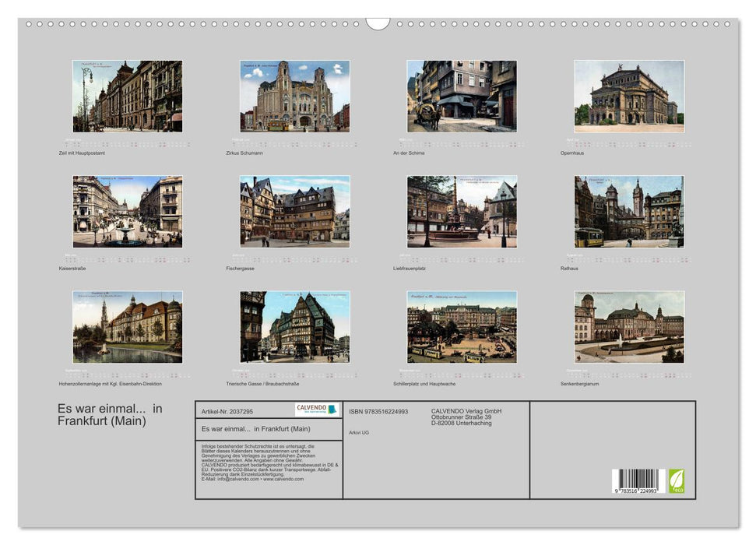This screenshot has width=756, height=545.
Task: Open the Schillerplatz und Hauptwache thumbnail
Action: point(462,327)
